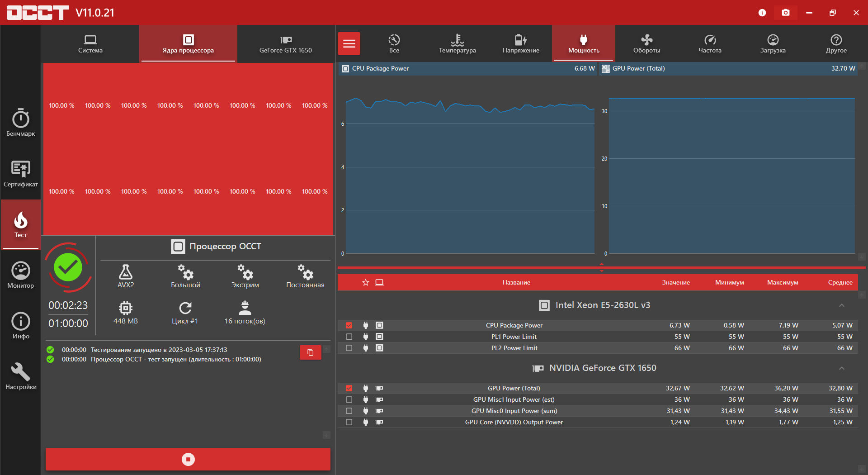Click the 448 MB memory option
Screen dimensions: 868x475
126,313
